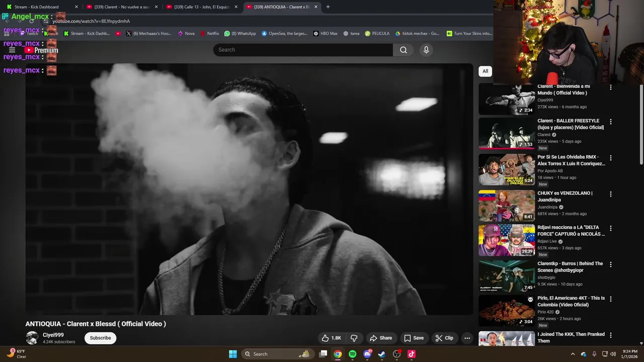Go to YouTube Premium home logo
This screenshot has height=362, width=644.
pos(41,50)
